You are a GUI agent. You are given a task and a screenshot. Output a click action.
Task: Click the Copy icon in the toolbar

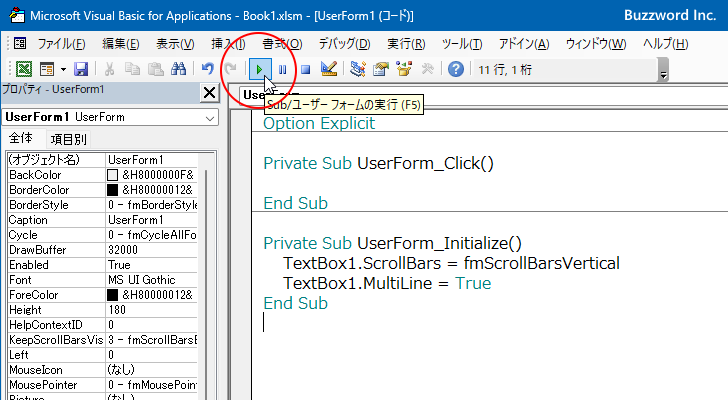132,70
